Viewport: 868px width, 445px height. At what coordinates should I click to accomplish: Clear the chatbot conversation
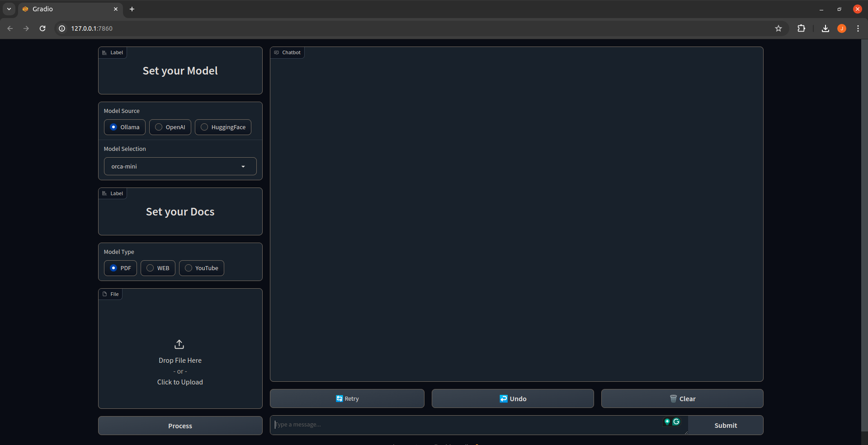coord(682,398)
